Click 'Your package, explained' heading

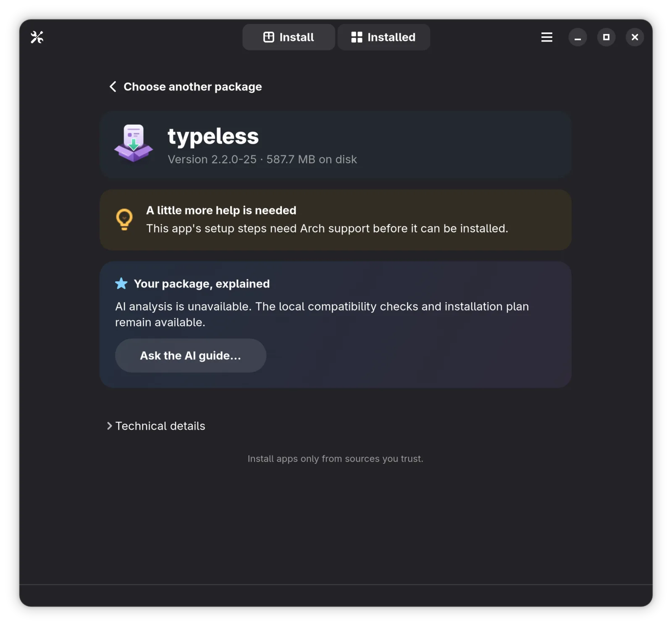pos(202,284)
